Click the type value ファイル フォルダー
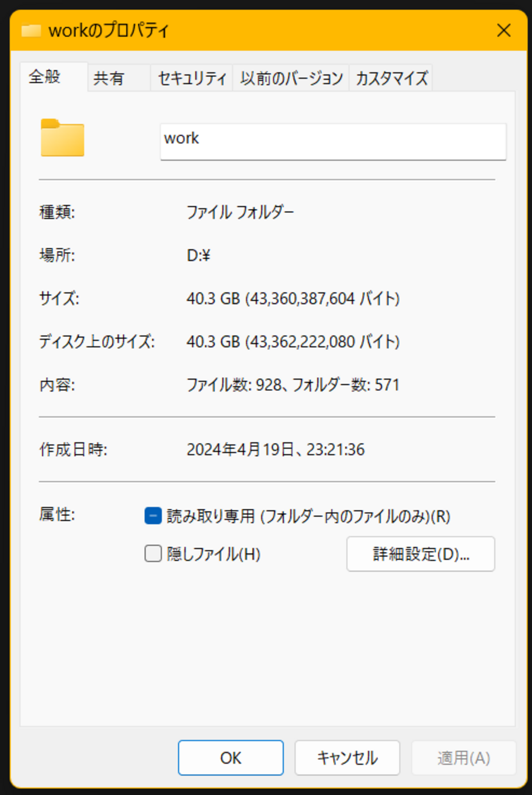Screen dimensions: 532x795 tap(240, 212)
